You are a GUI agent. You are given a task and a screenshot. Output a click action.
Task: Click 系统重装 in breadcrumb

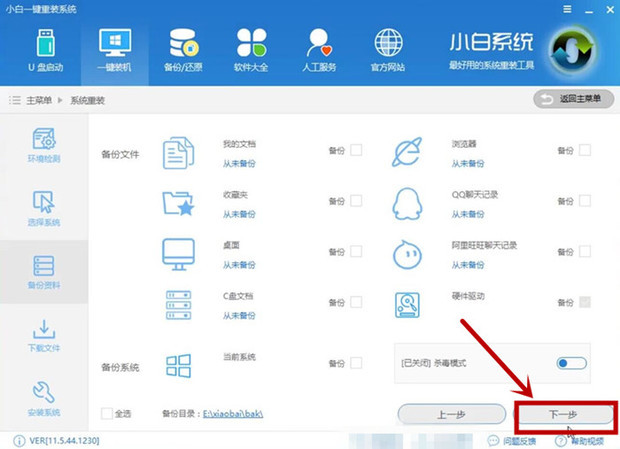click(x=87, y=100)
